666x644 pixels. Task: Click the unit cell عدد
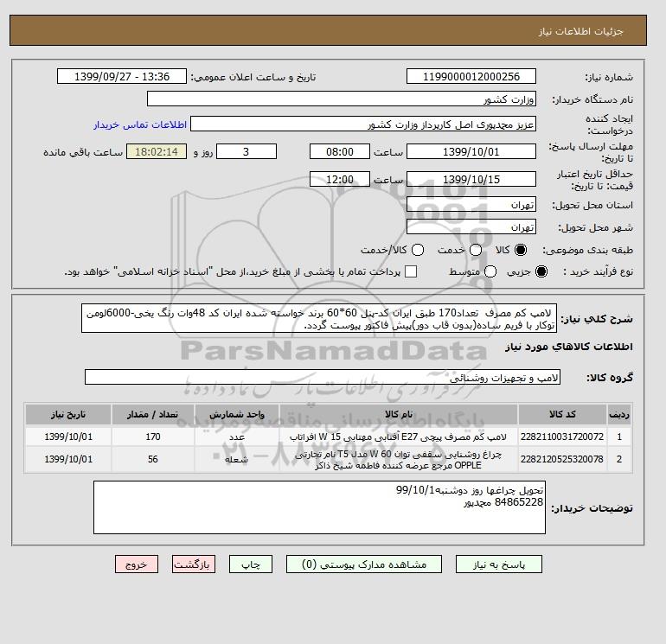click(237, 437)
